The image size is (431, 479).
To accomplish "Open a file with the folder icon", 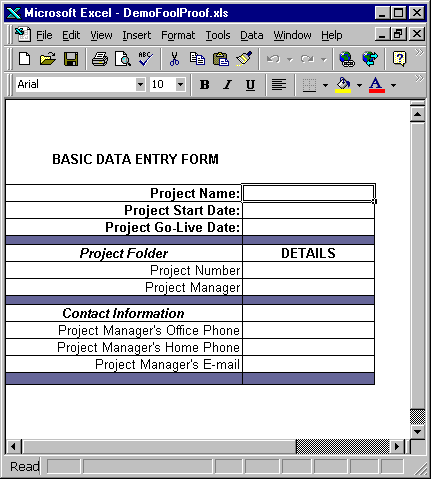I will pyautogui.click(x=48, y=59).
